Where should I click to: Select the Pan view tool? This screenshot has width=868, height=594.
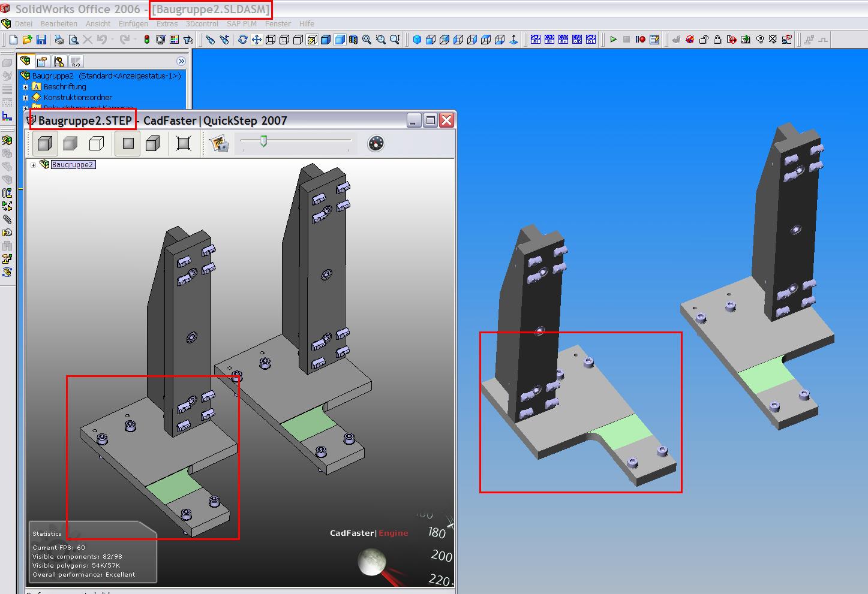[x=257, y=40]
